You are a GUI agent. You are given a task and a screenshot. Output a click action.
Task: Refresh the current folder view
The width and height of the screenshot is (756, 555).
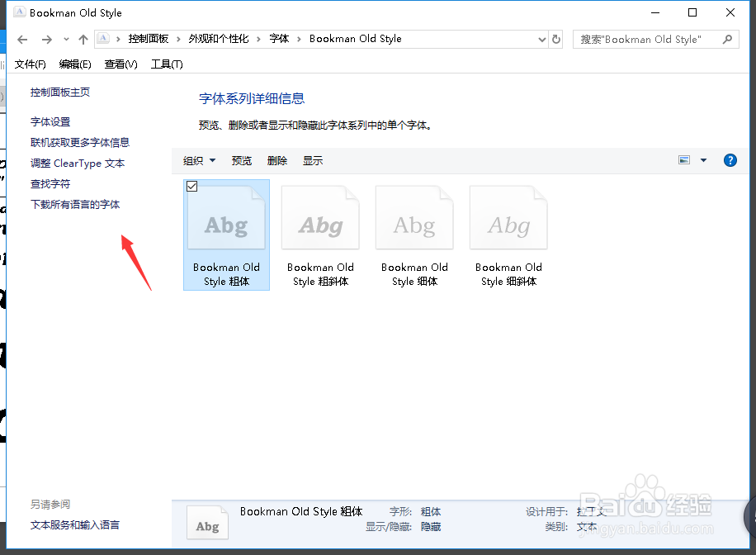pyautogui.click(x=556, y=40)
